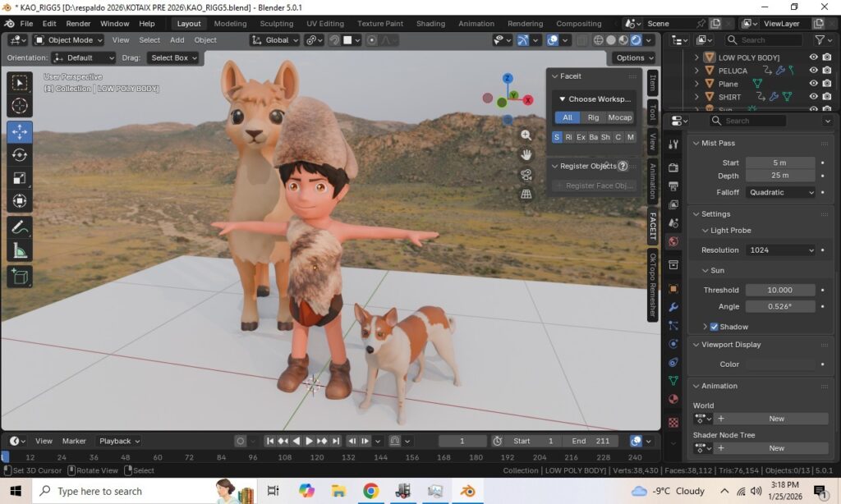The height and width of the screenshot is (504, 841).
Task: Disable LOW POLY BODY render camera icon
Action: [x=827, y=57]
